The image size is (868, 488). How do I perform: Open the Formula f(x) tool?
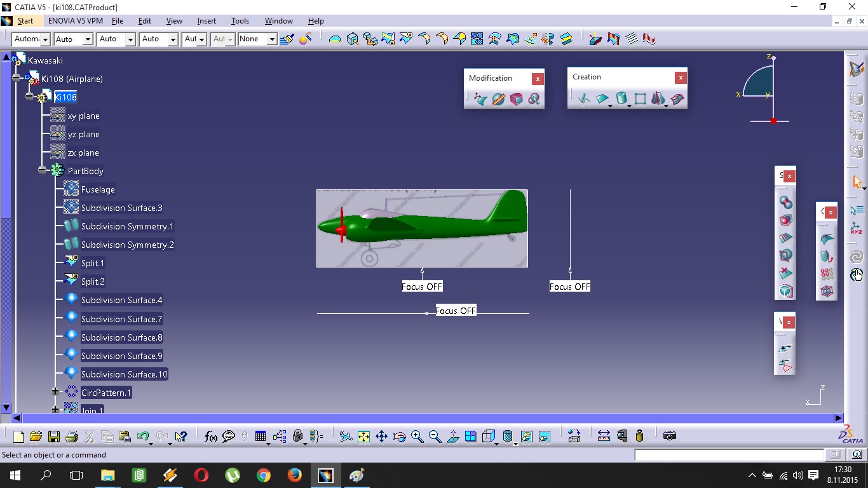click(x=211, y=437)
